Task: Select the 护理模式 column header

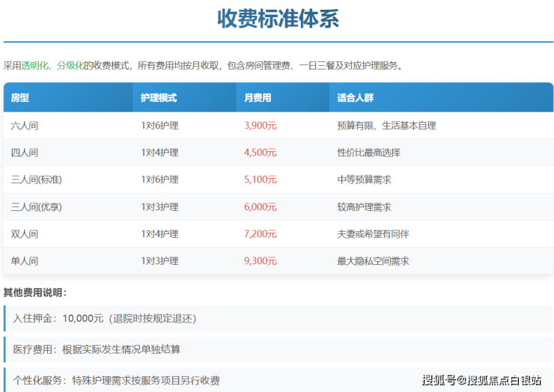Action: [x=159, y=98]
